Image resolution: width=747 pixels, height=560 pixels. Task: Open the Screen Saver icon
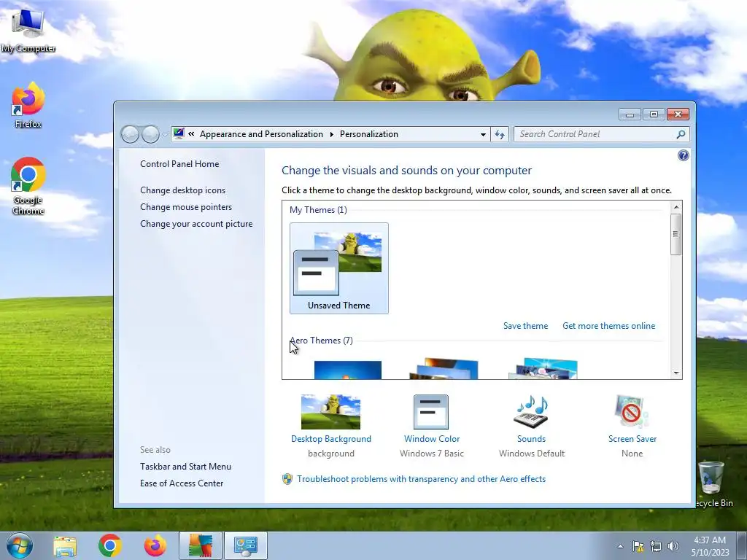coord(632,412)
